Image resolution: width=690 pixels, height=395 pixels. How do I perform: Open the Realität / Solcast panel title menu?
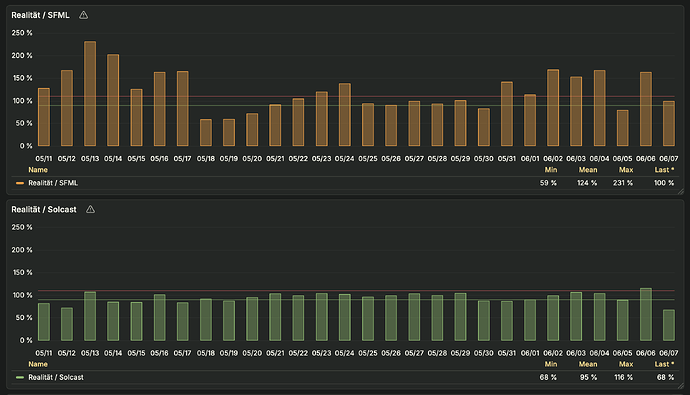click(x=44, y=210)
